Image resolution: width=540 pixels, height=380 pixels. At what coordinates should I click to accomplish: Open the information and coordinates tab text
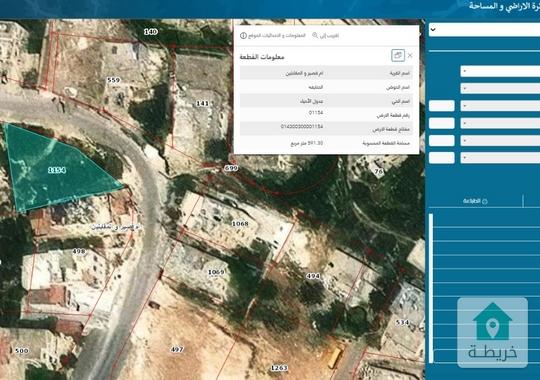point(277,35)
